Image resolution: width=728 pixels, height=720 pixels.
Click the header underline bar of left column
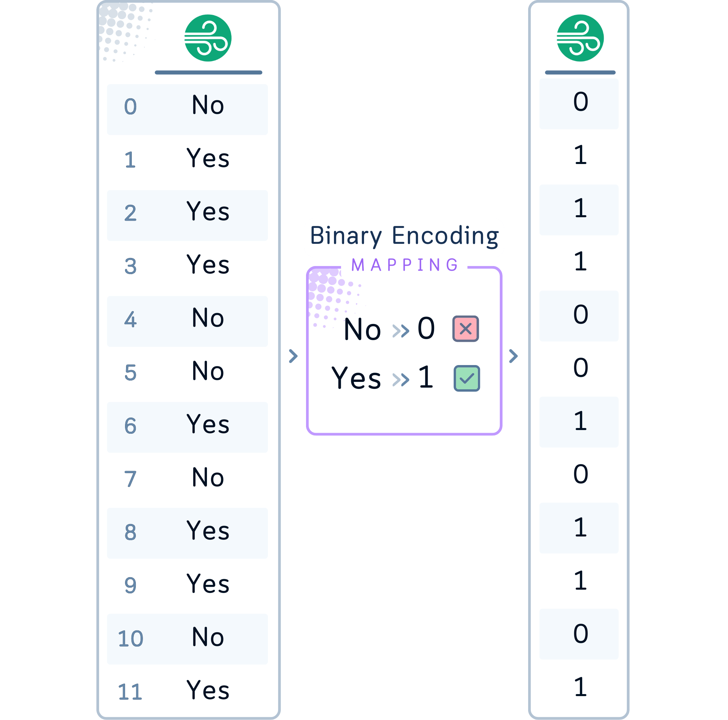pyautogui.click(x=208, y=72)
